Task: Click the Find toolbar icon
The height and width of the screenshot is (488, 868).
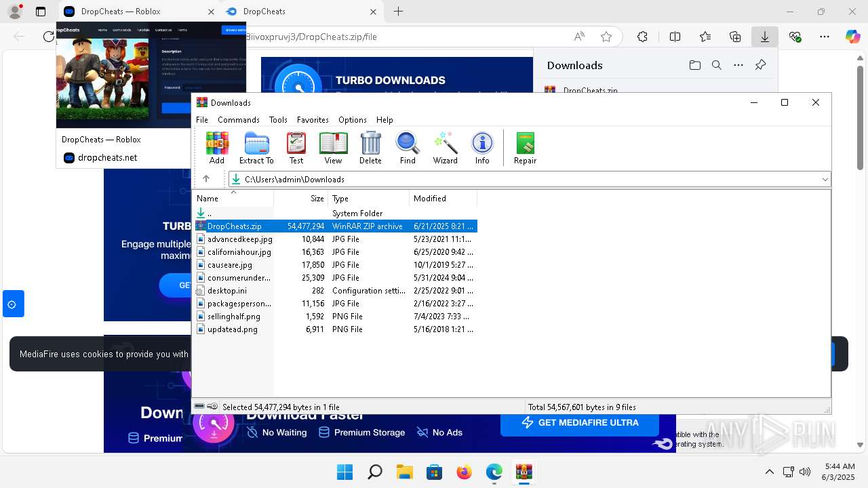Action: (x=408, y=148)
